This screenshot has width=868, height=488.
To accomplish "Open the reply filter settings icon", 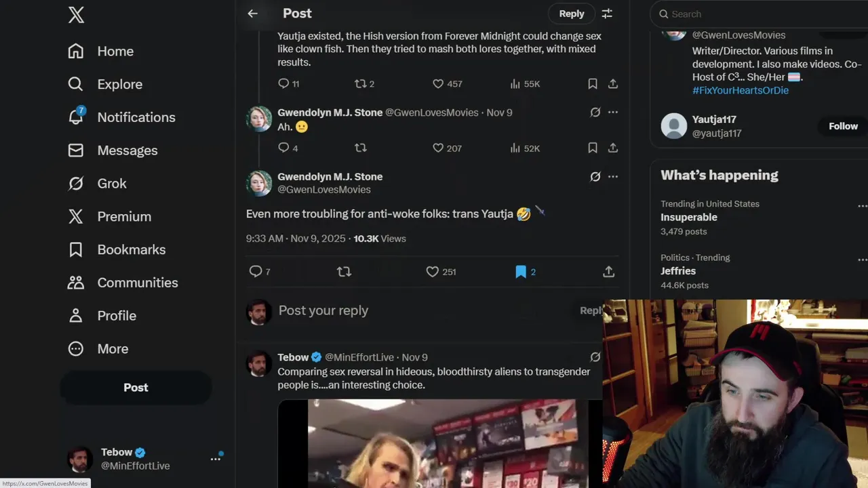I will point(607,14).
